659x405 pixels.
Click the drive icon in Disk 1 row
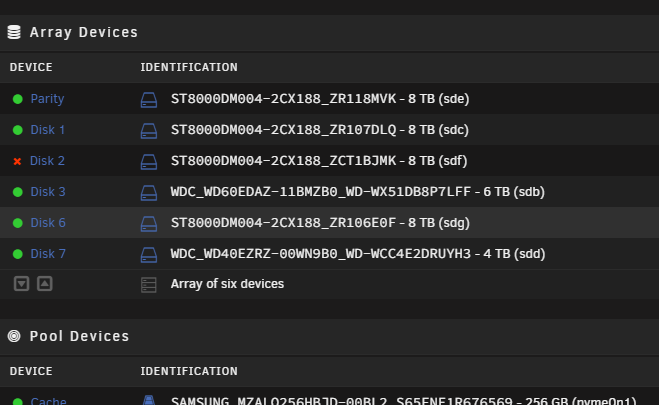tap(149, 131)
